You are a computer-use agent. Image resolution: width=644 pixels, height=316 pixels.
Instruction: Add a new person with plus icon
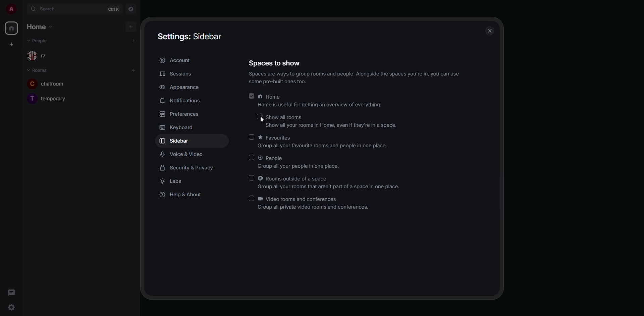(133, 41)
